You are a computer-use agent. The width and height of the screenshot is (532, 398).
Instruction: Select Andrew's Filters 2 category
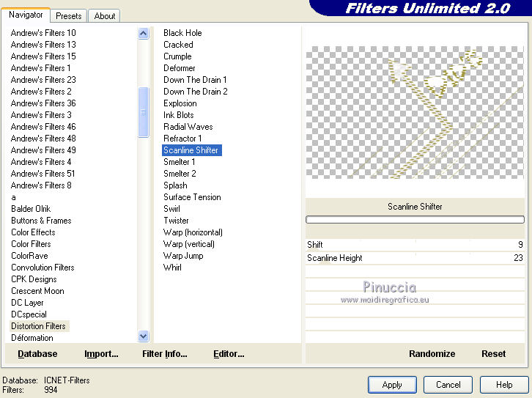41,92
